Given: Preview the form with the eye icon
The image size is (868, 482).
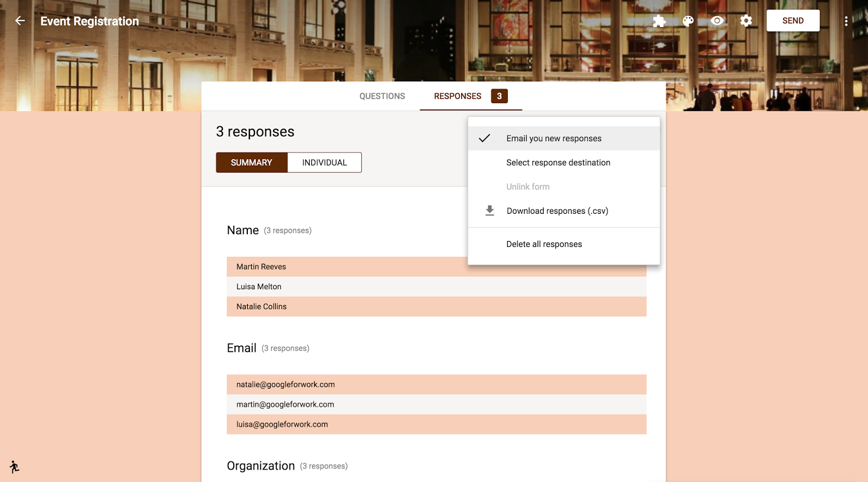Looking at the screenshot, I should pos(717,21).
